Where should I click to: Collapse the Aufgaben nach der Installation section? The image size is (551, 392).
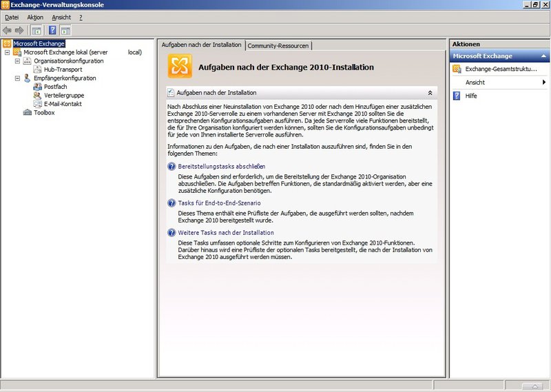click(x=430, y=93)
